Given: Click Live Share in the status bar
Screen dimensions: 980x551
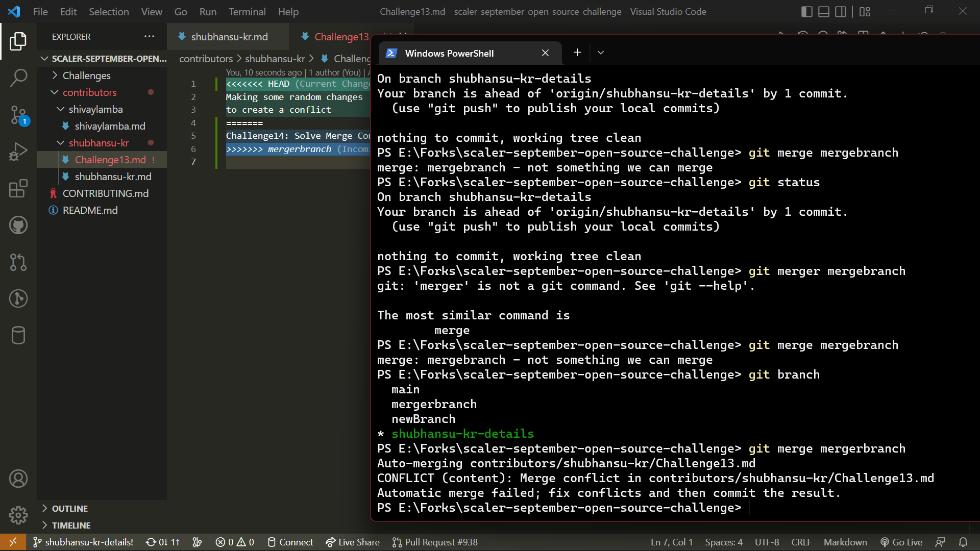Looking at the screenshot, I should (x=353, y=542).
